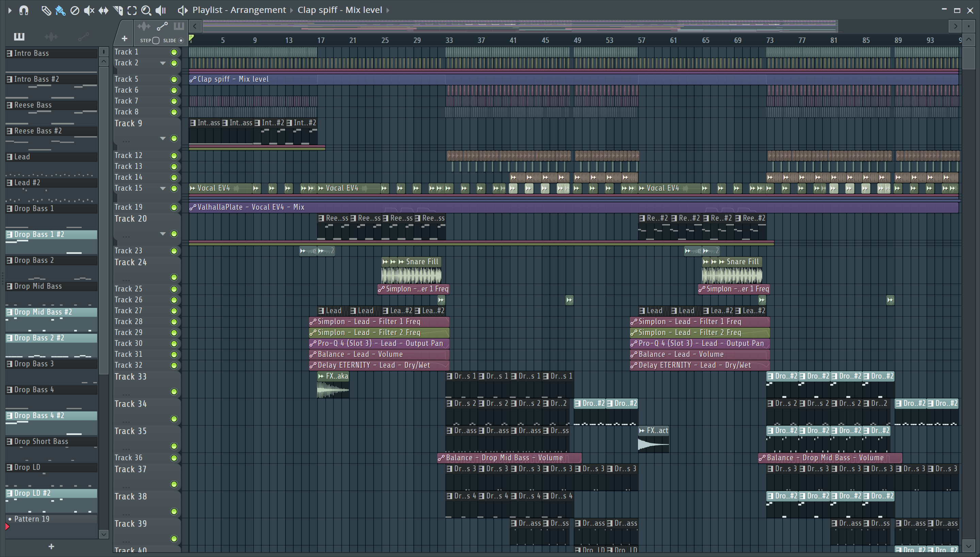Add a new track with the plus button
The height and width of the screenshot is (557, 980).
click(x=124, y=38)
